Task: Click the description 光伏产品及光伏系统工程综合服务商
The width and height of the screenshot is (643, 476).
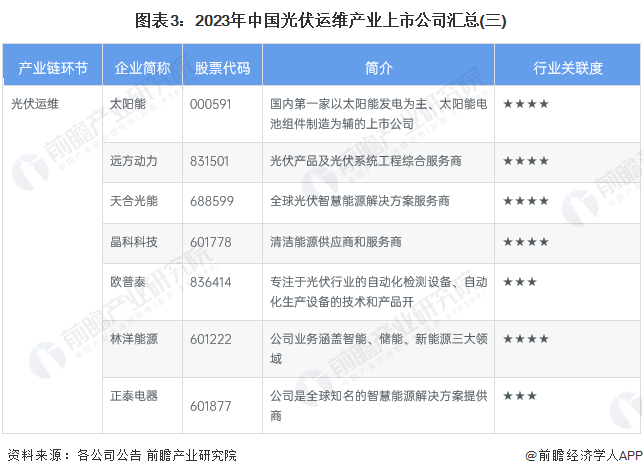Action: 366,161
